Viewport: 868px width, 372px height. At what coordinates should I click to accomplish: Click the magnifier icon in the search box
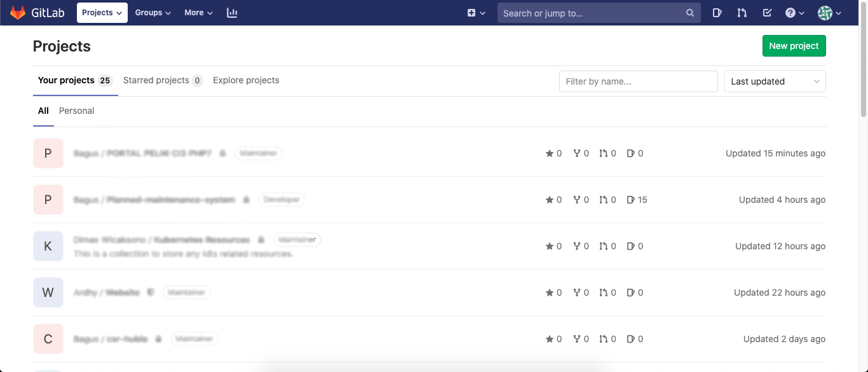[x=690, y=13]
